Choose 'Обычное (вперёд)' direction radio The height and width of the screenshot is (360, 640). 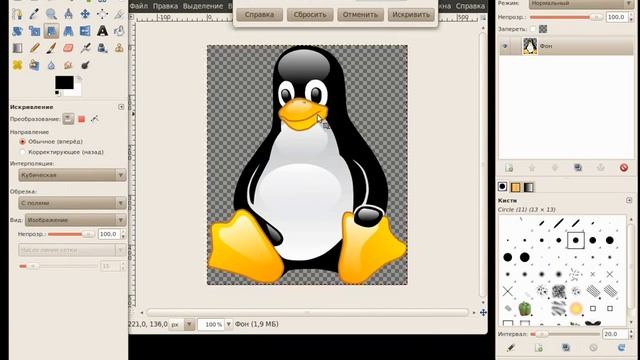tap(22, 142)
